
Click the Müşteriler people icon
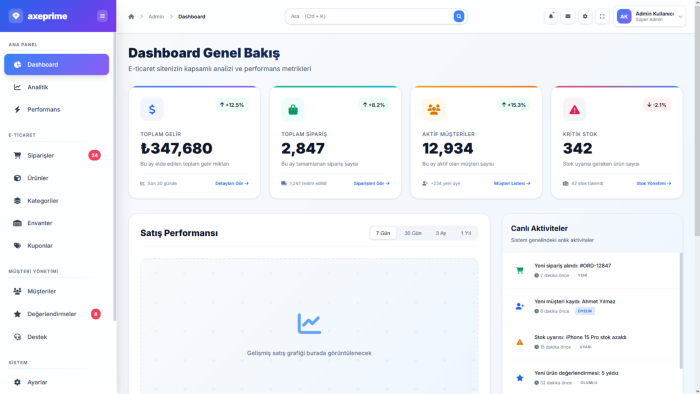[x=17, y=291]
